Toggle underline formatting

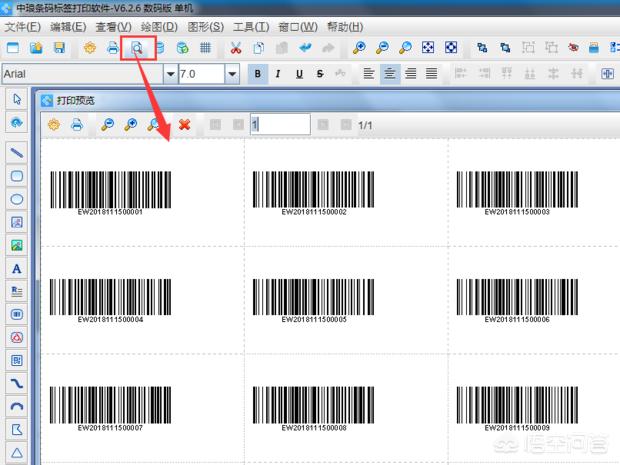[299, 74]
